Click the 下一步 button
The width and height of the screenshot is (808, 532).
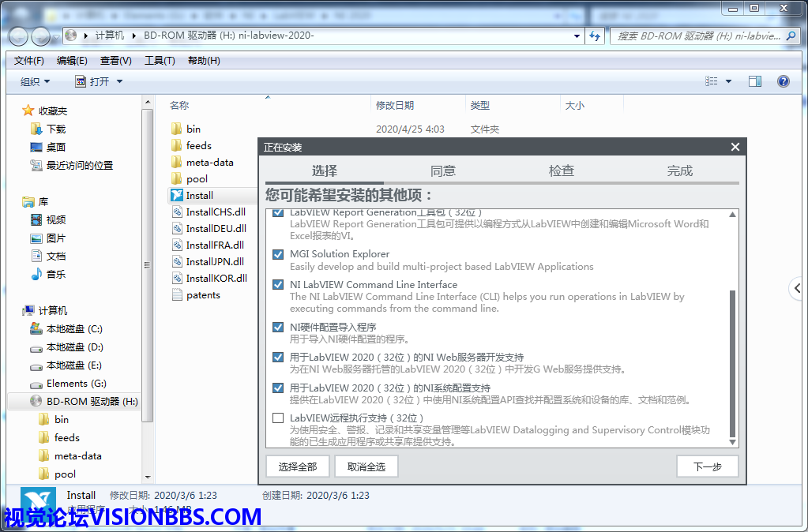point(707,466)
